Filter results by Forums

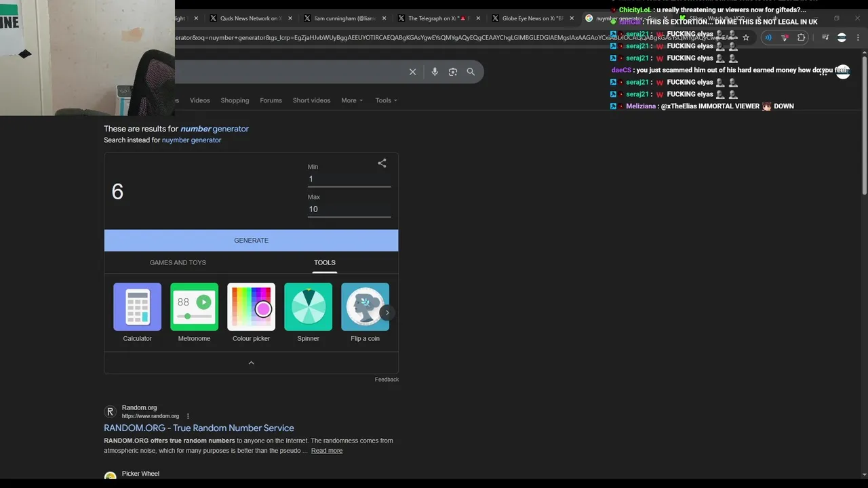coord(271,100)
